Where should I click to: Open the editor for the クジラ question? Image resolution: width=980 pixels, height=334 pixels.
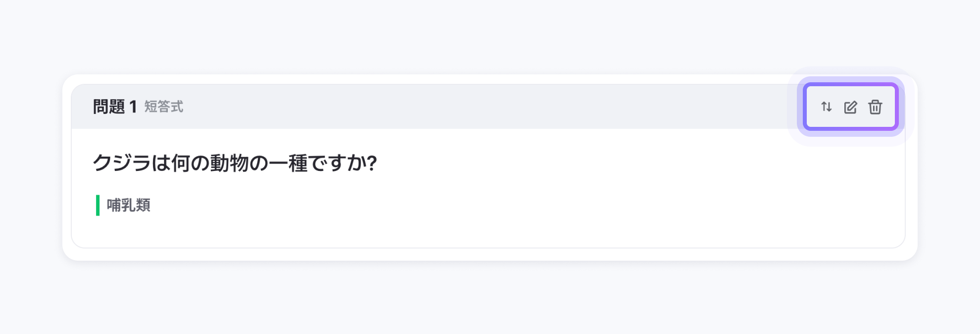click(x=850, y=107)
